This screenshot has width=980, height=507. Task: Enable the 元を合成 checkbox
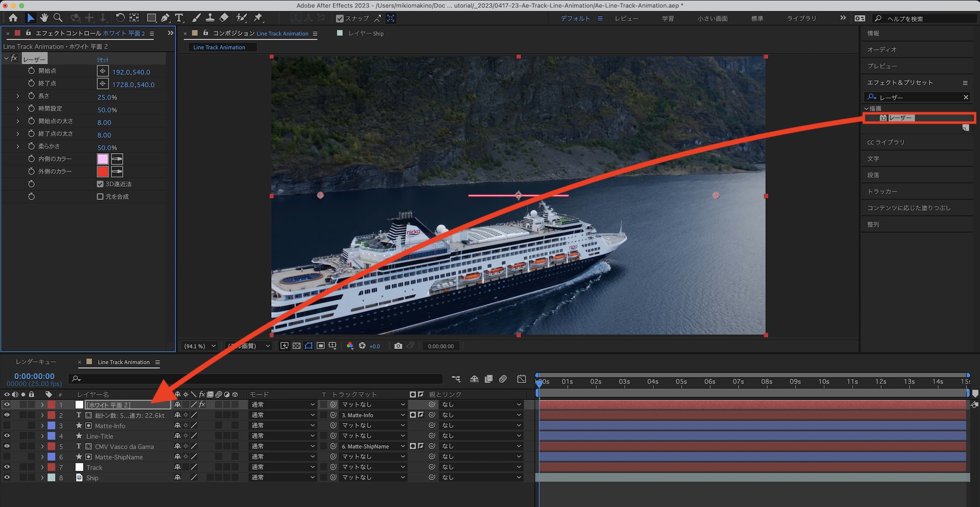(100, 197)
